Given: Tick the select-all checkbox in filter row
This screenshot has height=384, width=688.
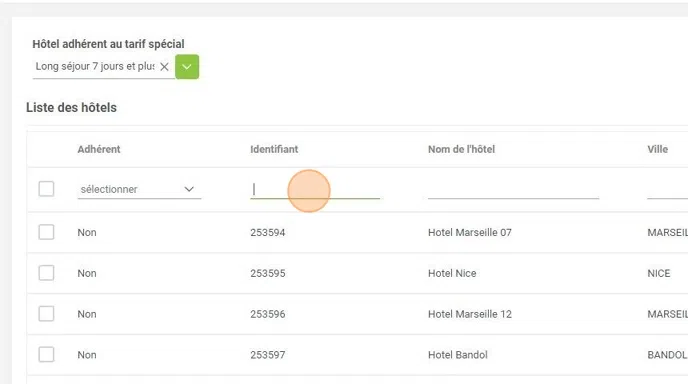Looking at the screenshot, I should click(46, 189).
